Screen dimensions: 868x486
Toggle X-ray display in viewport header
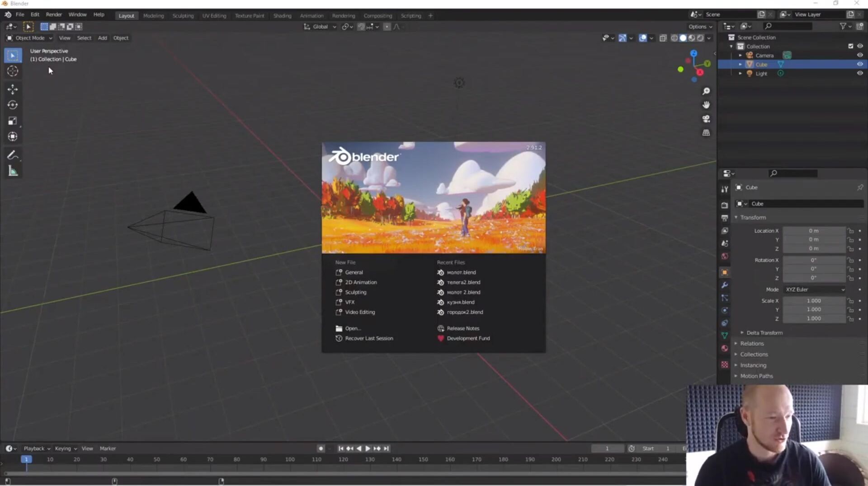click(663, 38)
